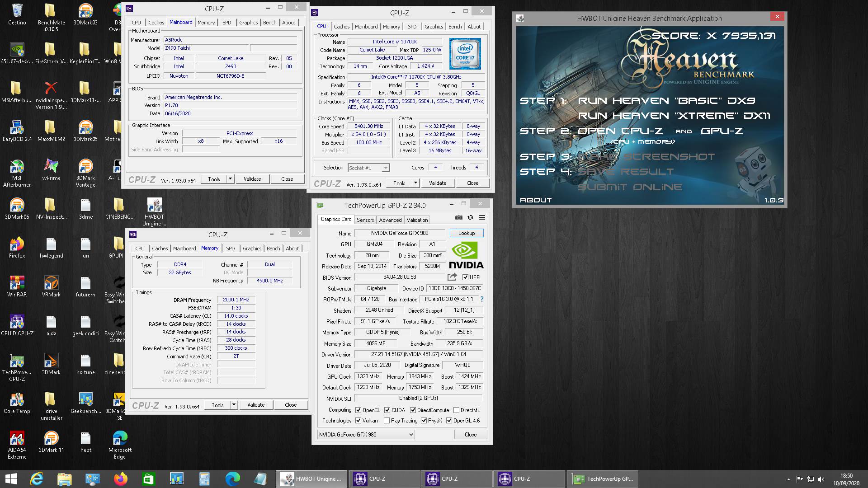Expand Tools arrow in Memory CPU-Z window
This screenshot has width=868, height=488.
point(234,405)
